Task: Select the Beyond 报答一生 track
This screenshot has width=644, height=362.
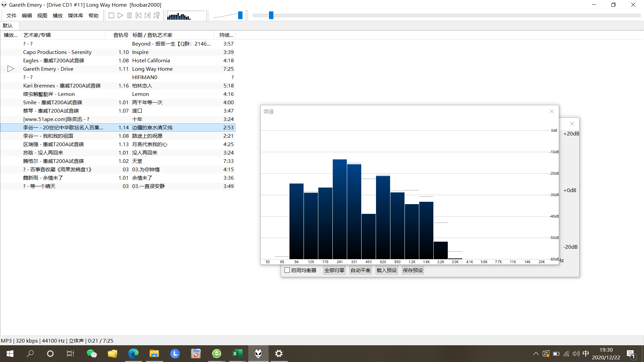Action: point(118,44)
